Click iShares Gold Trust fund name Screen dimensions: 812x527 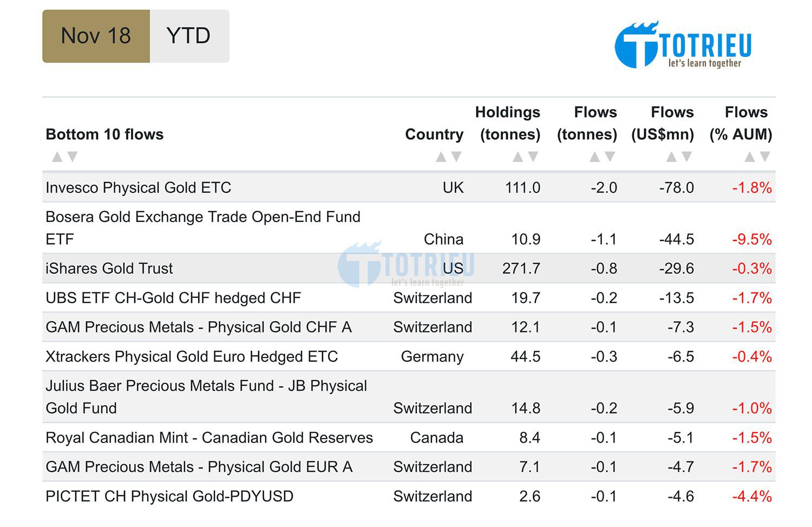(109, 269)
